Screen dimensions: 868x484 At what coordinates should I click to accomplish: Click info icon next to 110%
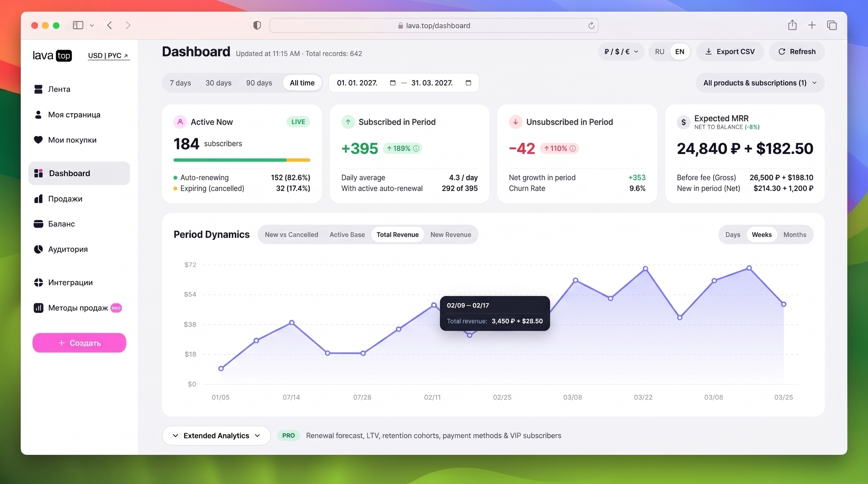pyautogui.click(x=572, y=148)
